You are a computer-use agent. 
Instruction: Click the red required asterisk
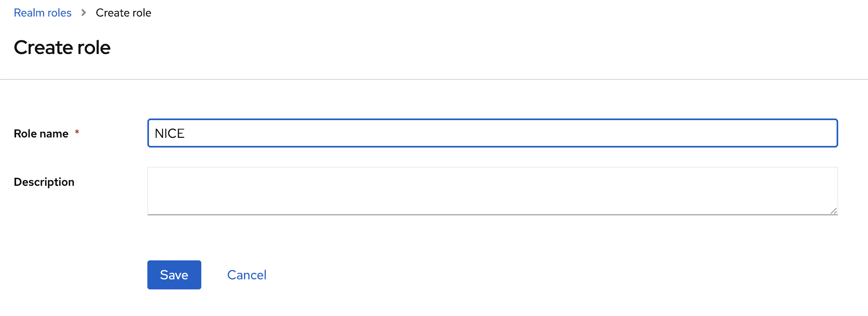[x=77, y=132]
